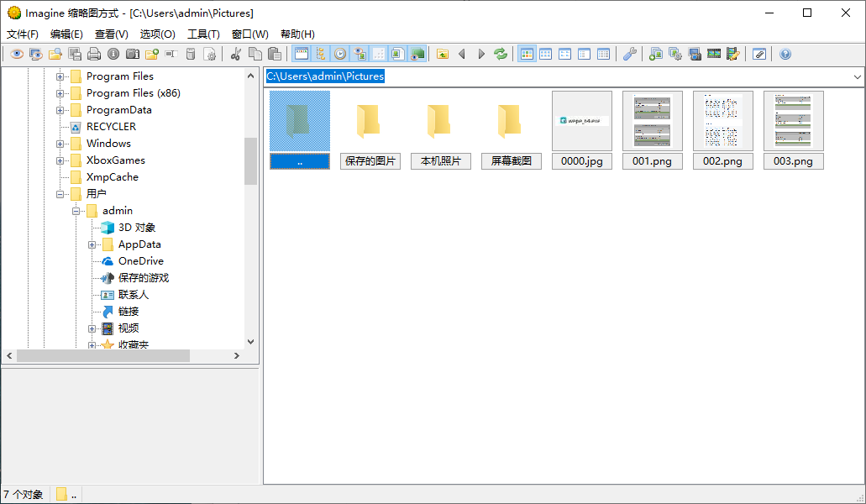Expand the Program Files (x86) node
Image resolution: width=866 pixels, height=504 pixels.
[x=60, y=93]
